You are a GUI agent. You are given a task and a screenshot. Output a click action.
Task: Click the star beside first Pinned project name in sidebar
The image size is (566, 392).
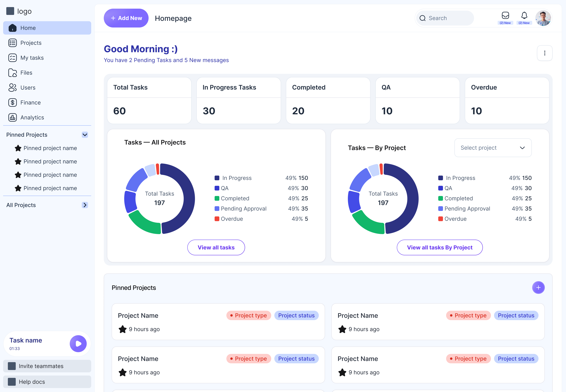(x=18, y=148)
